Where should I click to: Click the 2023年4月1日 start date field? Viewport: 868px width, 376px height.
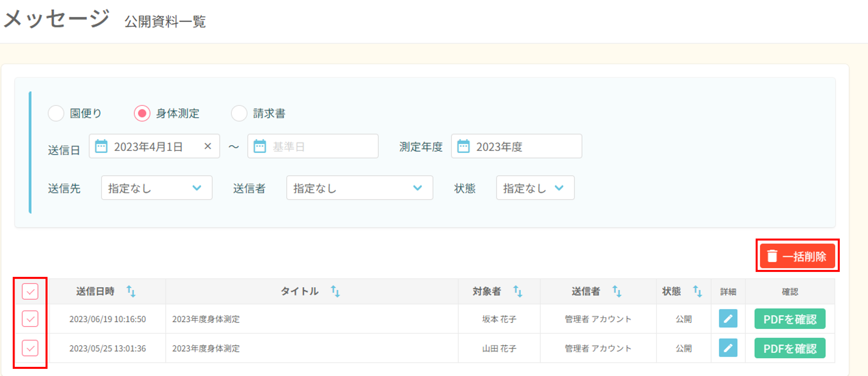pos(154,146)
